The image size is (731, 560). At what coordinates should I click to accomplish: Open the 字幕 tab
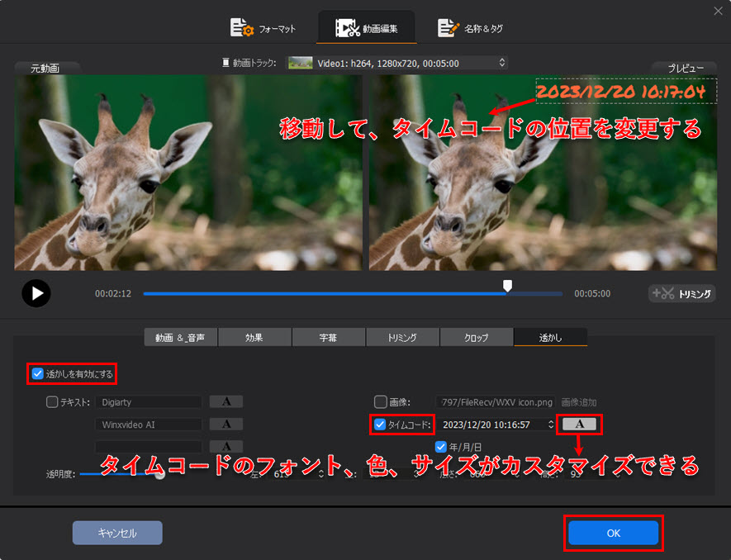[x=328, y=337]
